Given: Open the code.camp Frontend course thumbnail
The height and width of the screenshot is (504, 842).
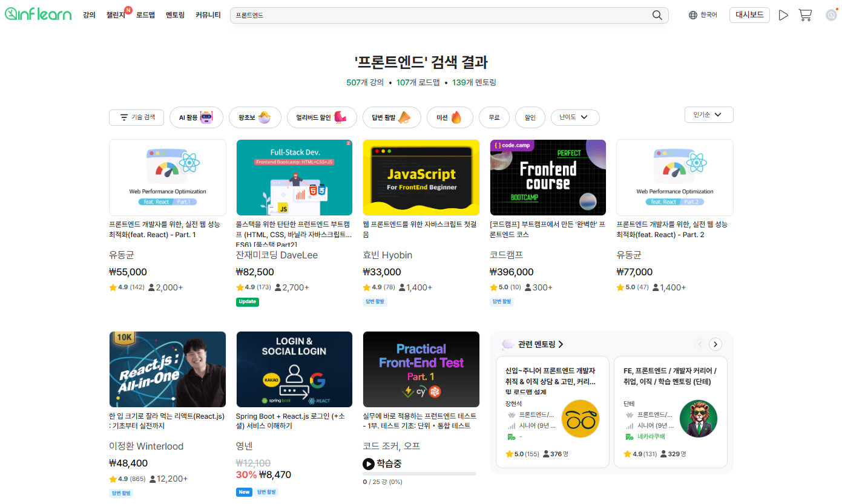Looking at the screenshot, I should tap(548, 177).
